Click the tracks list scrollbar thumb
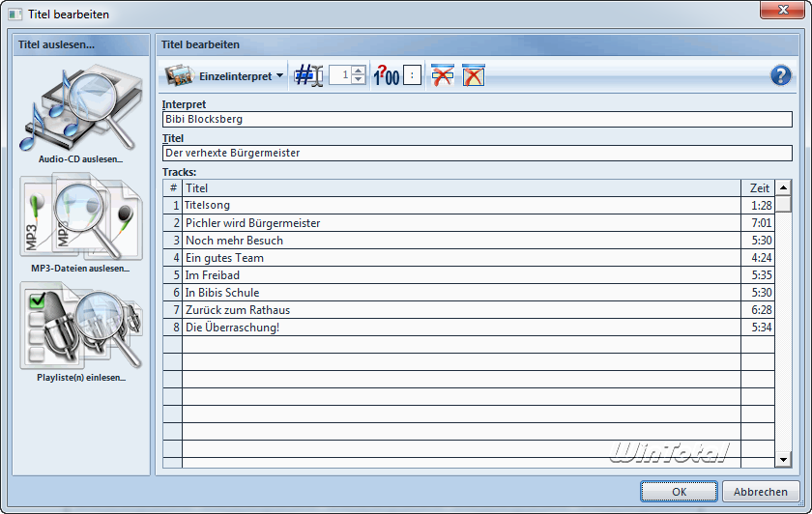This screenshot has width=812, height=514. coord(784,204)
